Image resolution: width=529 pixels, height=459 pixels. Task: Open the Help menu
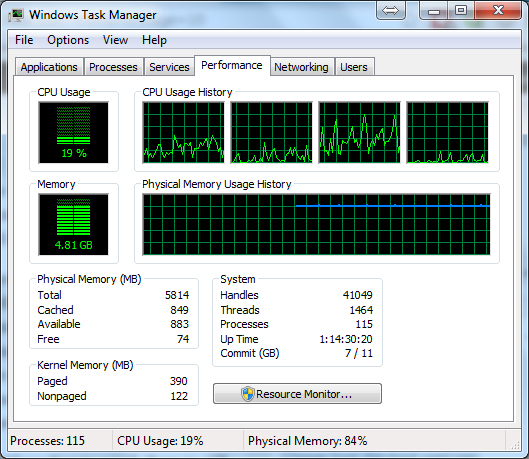coord(154,40)
